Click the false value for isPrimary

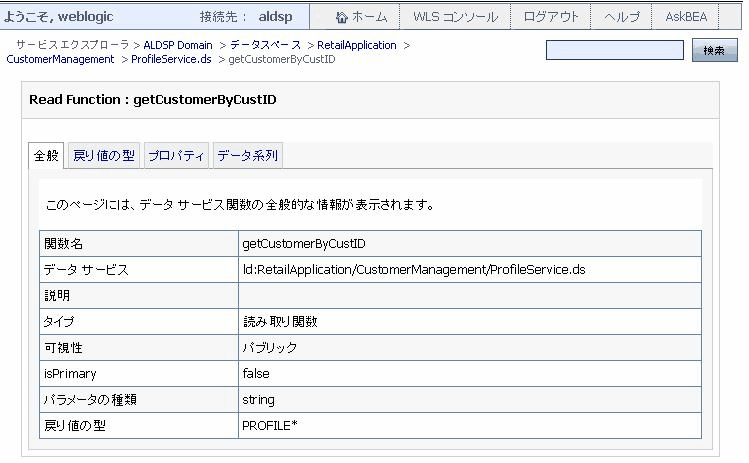click(x=256, y=373)
